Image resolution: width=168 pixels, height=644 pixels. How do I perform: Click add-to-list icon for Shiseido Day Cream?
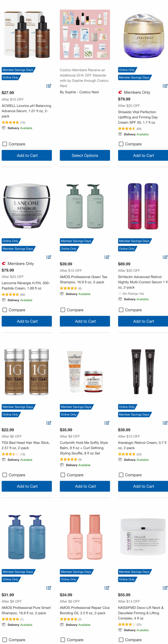(x=165, y=86)
